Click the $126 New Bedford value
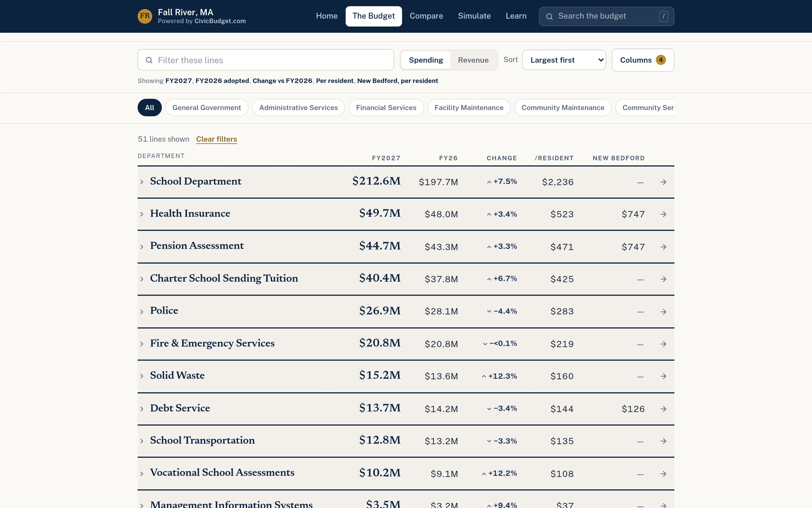Viewport: 812px width, 508px height. click(633, 409)
